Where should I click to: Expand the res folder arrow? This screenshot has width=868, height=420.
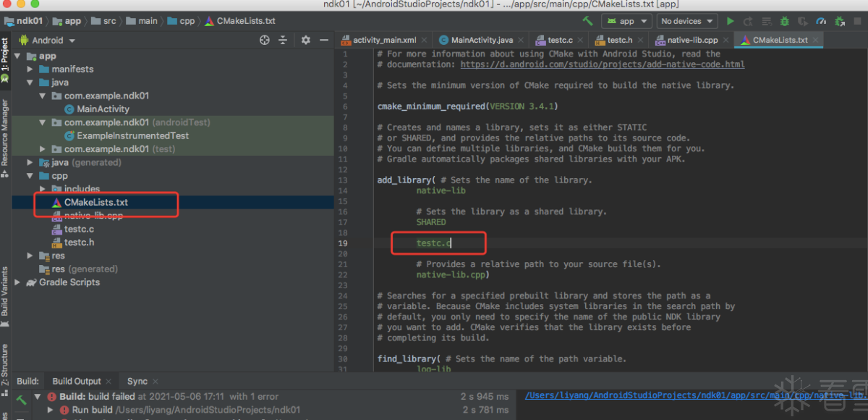[x=30, y=256]
